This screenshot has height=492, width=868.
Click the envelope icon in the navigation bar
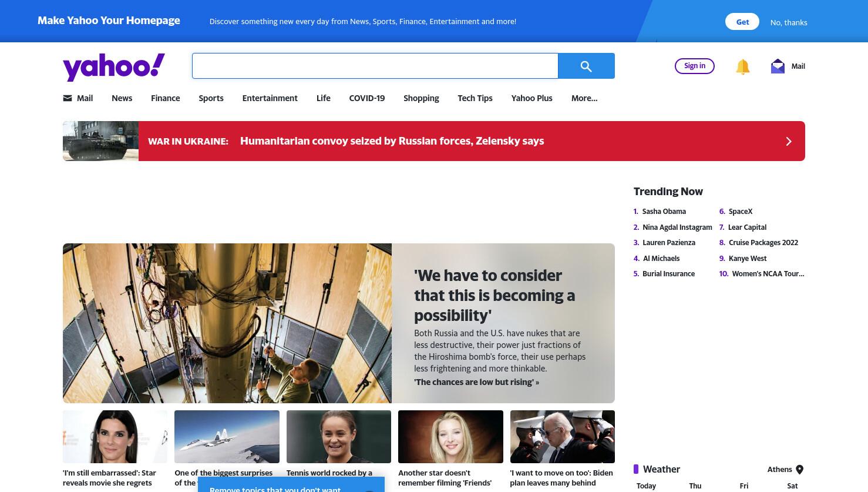click(x=68, y=98)
